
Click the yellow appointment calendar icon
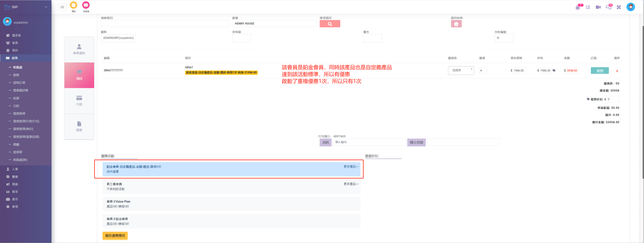(x=74, y=5)
